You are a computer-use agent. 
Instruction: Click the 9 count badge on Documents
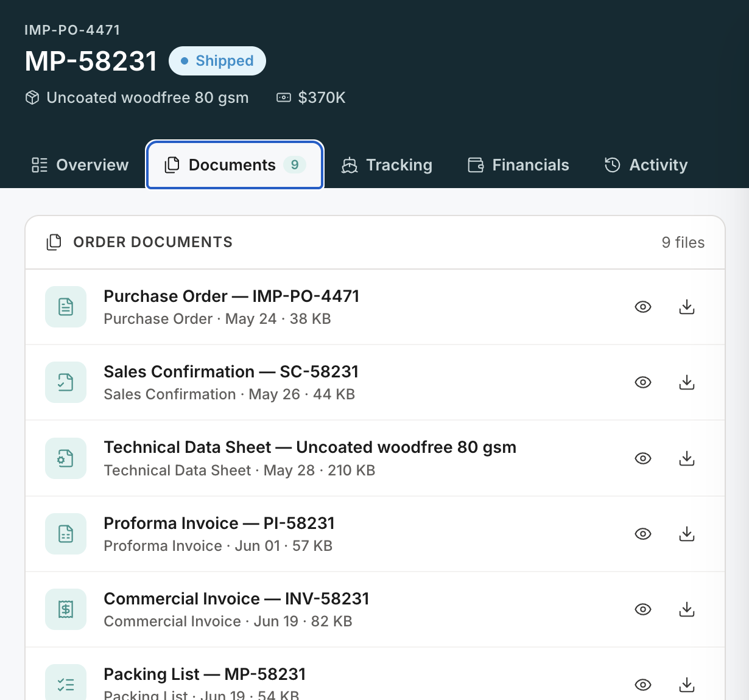tap(295, 165)
